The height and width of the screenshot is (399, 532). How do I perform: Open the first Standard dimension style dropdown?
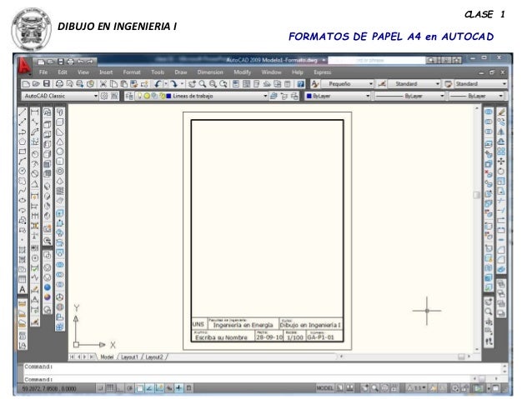pyautogui.click(x=414, y=84)
